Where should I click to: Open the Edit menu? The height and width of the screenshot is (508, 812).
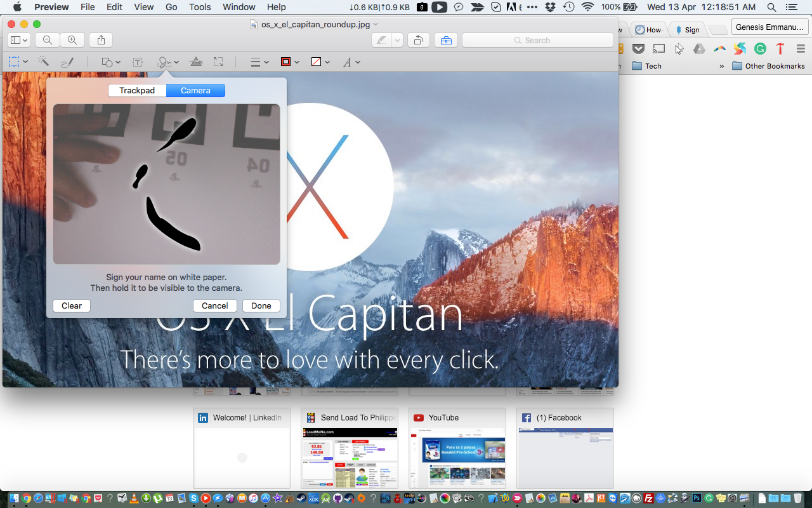click(x=115, y=7)
